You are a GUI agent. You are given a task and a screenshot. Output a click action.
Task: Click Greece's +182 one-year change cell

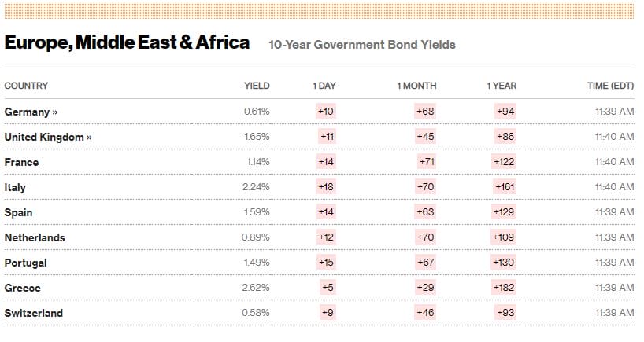504,288
